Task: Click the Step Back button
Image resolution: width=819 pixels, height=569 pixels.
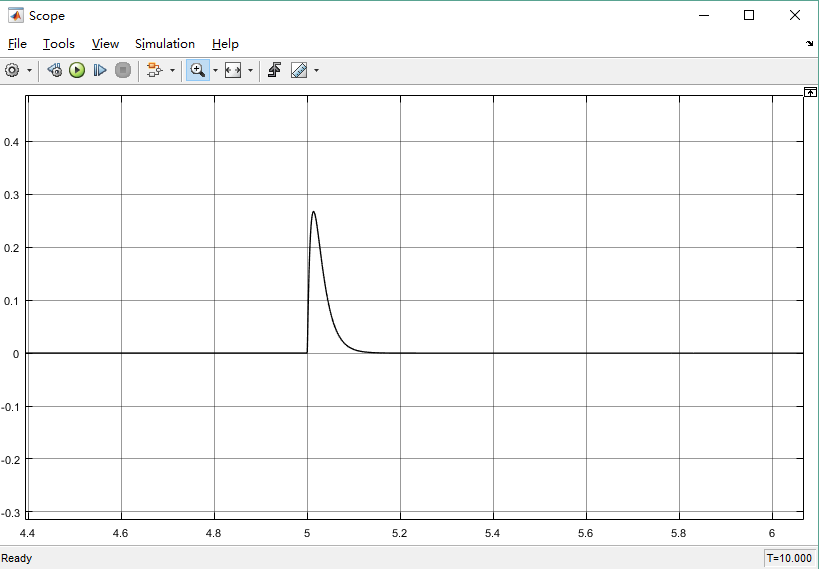Action: pos(55,70)
